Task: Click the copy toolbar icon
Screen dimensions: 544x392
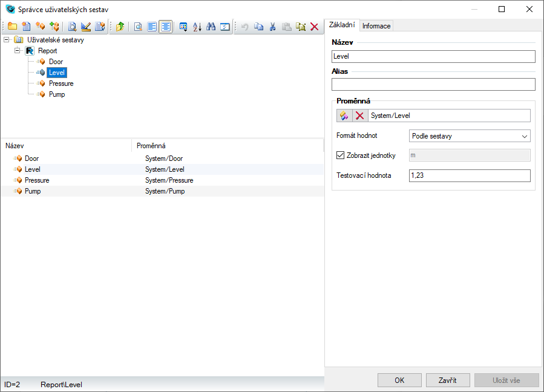Action: click(x=258, y=27)
